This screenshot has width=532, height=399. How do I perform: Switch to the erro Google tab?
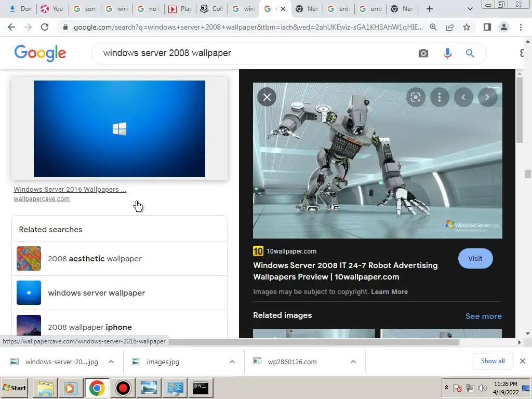(370, 9)
